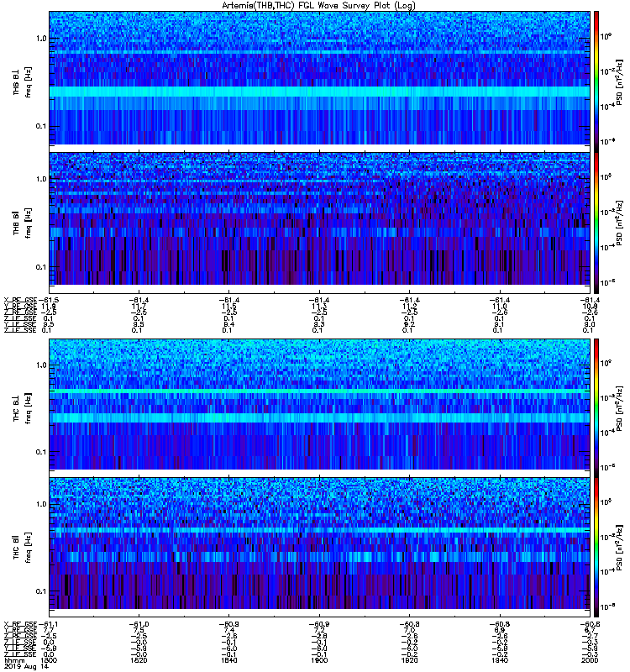Click the '1.0' tick of THB B-parallel panel
Screen dimensions: 630x672
tap(41, 179)
